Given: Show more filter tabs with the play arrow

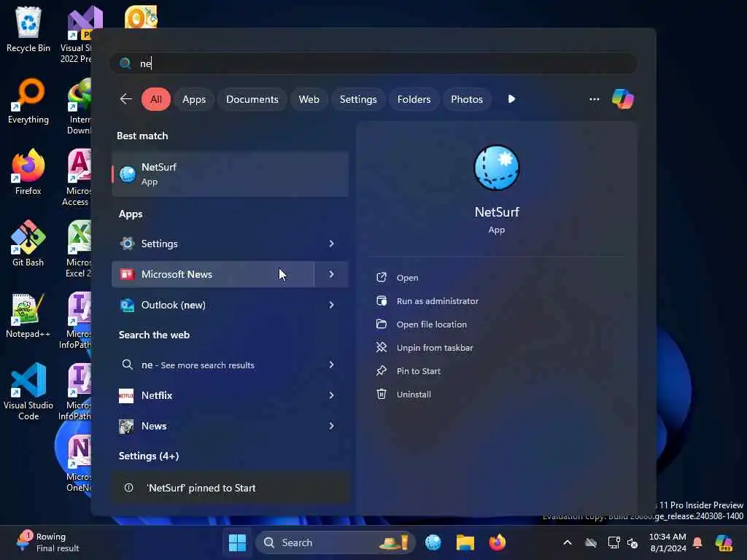Looking at the screenshot, I should tap(511, 99).
